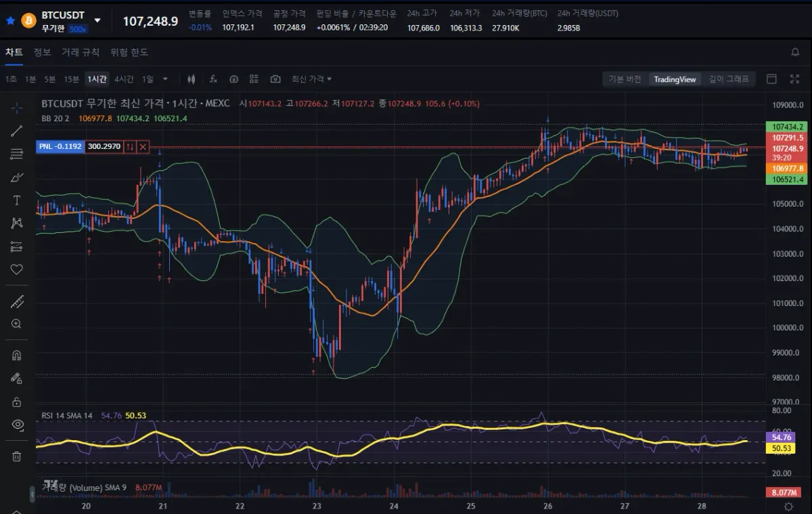The image size is (812, 514).
Task: Click the zoom-in magnifier tool
Action: 17,324
